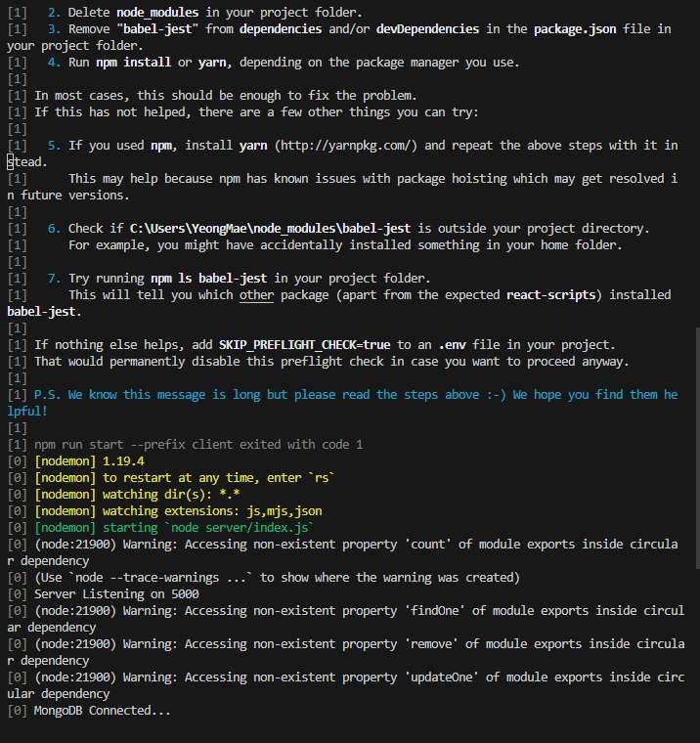Click 'In most cases, this should be enough' line
The width and height of the screenshot is (700, 743).
pyautogui.click(x=226, y=96)
